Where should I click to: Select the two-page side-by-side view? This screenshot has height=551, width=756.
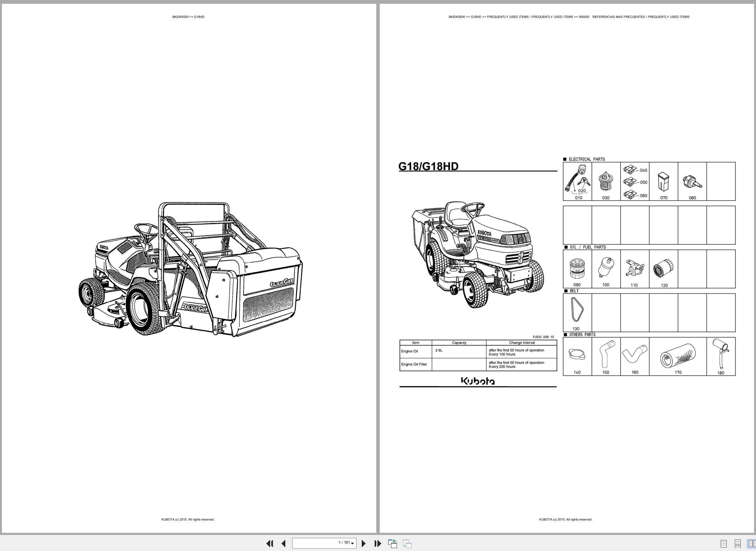pyautogui.click(x=751, y=544)
